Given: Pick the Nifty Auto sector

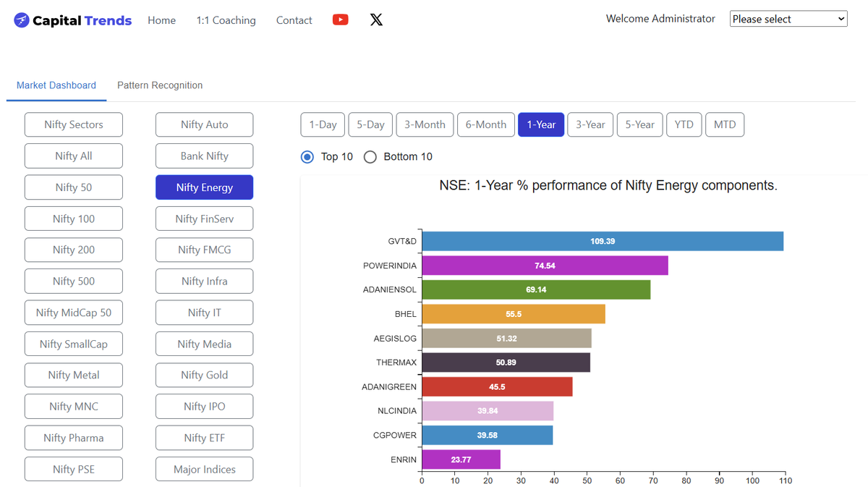Looking at the screenshot, I should click(x=205, y=124).
